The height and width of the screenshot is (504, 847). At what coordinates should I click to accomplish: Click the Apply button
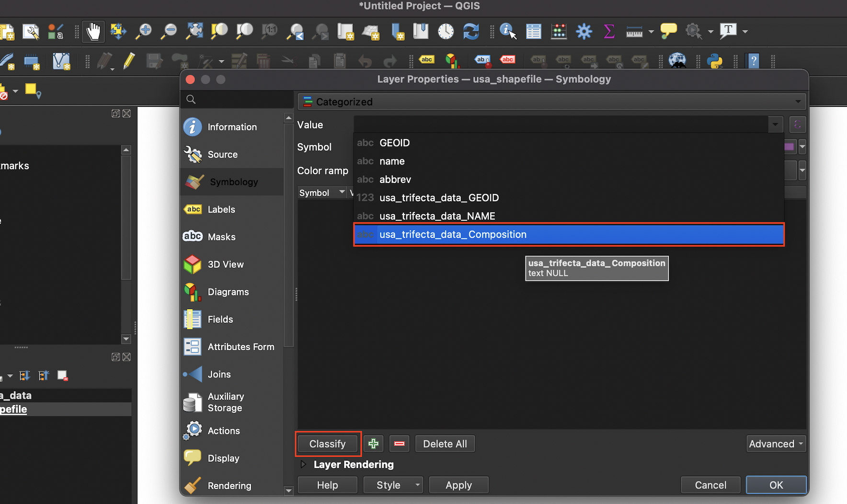tap(458, 485)
